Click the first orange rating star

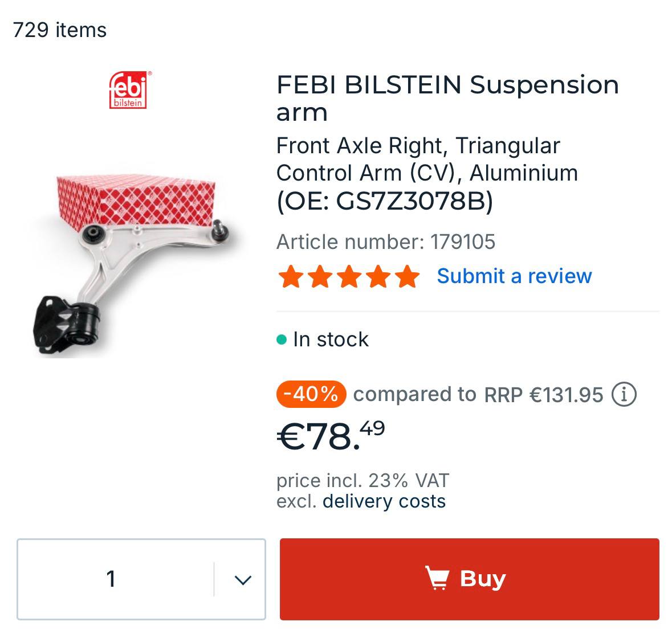pos(291,277)
